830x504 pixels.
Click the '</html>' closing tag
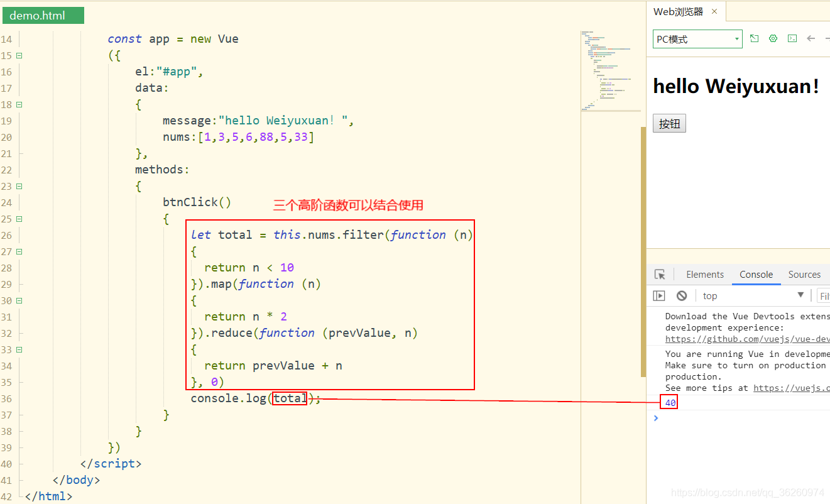click(x=49, y=496)
